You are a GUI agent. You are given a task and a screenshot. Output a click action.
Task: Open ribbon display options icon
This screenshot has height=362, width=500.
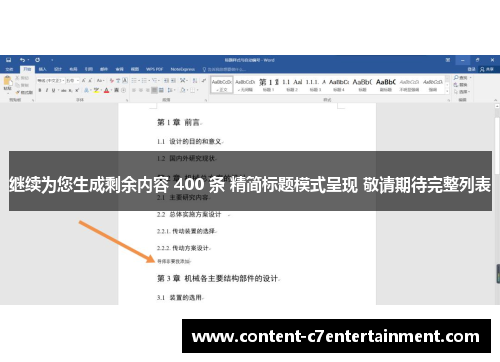point(448,60)
